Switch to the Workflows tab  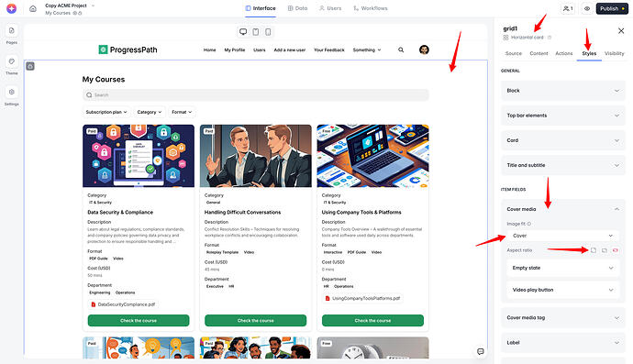tap(371, 8)
